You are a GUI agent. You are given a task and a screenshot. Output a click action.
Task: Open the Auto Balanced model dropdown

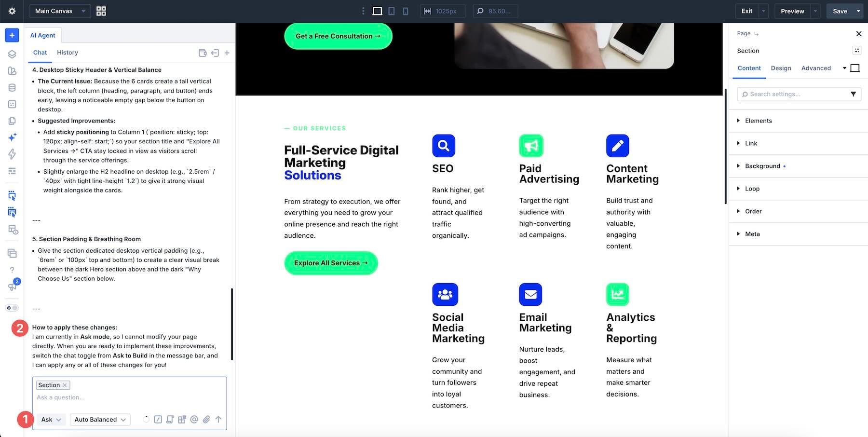[100, 420]
